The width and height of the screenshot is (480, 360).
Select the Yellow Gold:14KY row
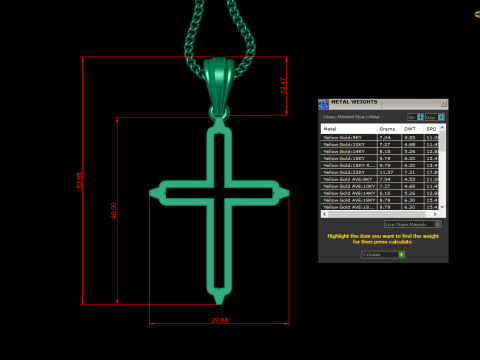380,151
